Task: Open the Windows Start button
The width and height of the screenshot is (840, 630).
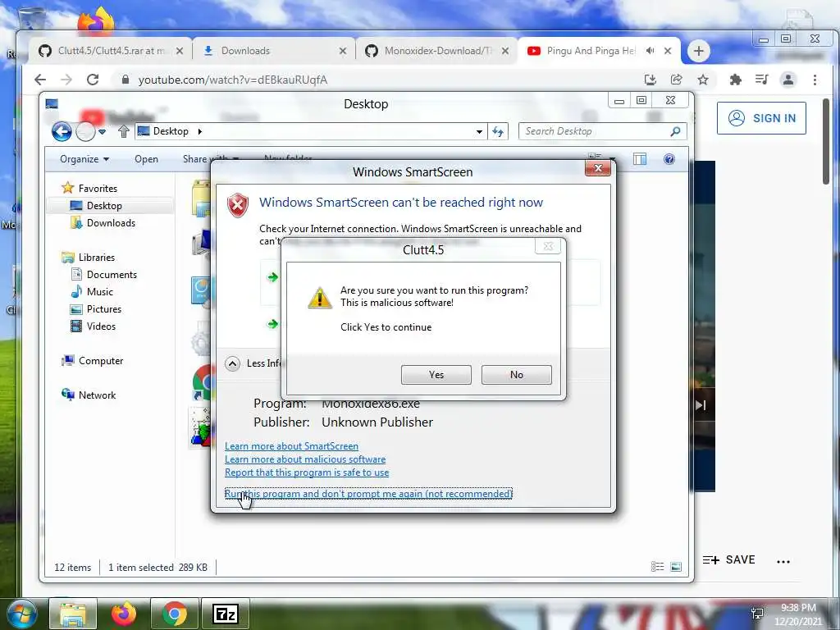Action: click(21, 614)
